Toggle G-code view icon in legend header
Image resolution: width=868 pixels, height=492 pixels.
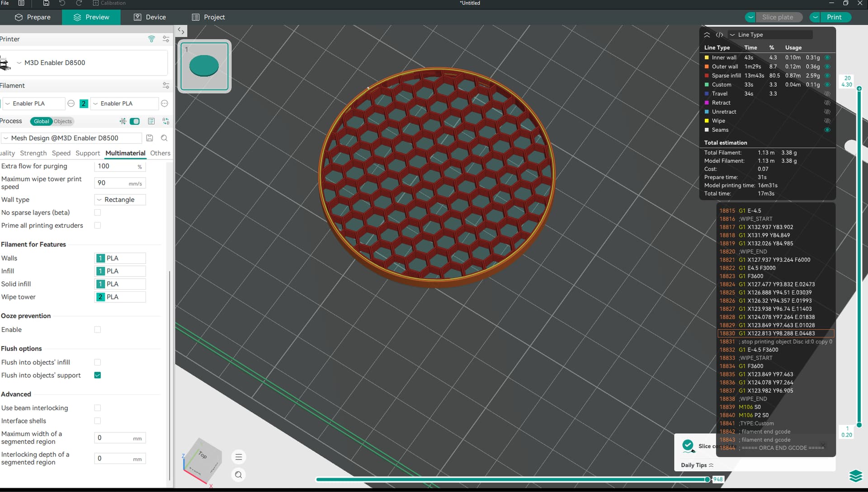click(x=719, y=35)
